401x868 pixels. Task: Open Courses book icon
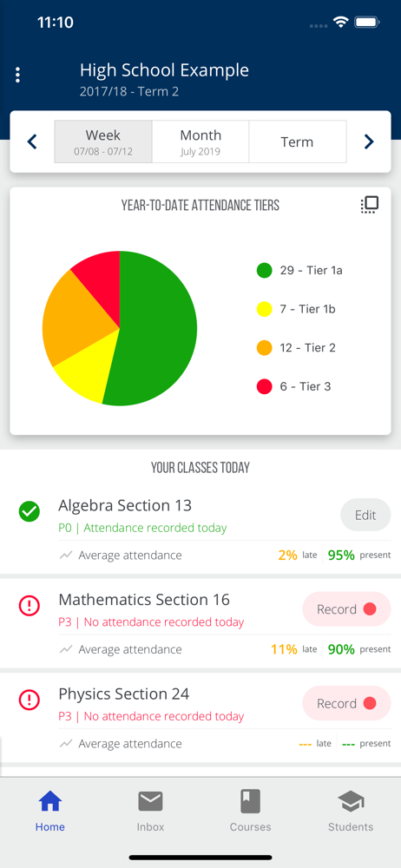click(250, 801)
